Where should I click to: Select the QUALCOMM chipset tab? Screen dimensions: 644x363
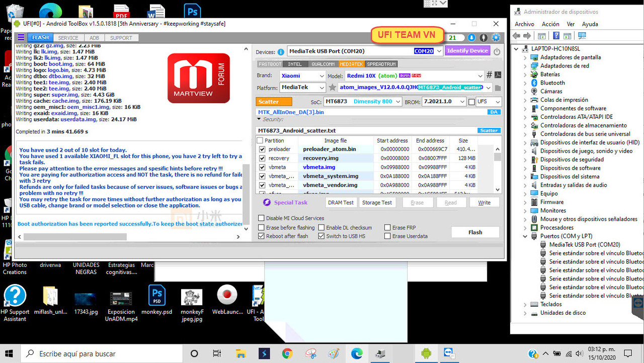tap(323, 64)
